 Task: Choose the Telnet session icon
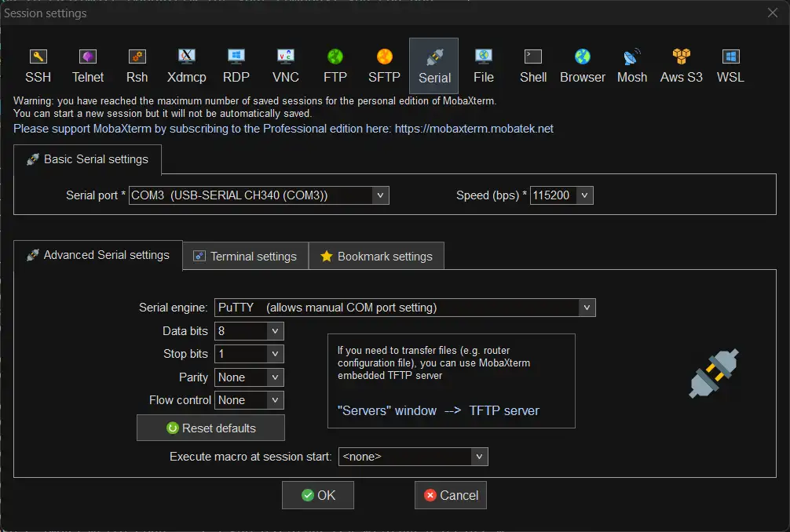[88, 65]
